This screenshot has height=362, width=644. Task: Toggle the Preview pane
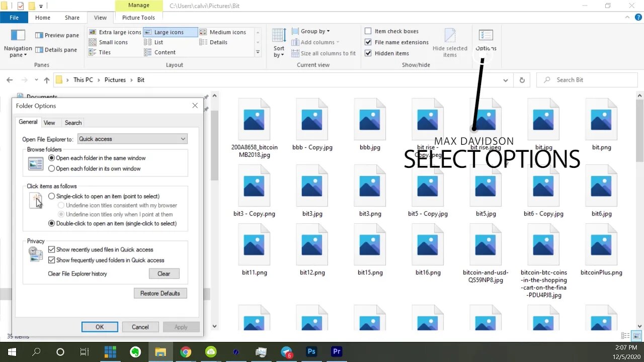click(57, 35)
